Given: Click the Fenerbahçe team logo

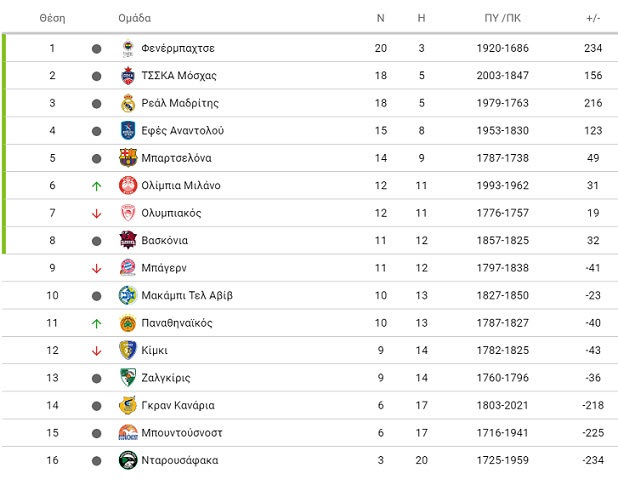Looking at the screenshot, I should coord(128,48).
